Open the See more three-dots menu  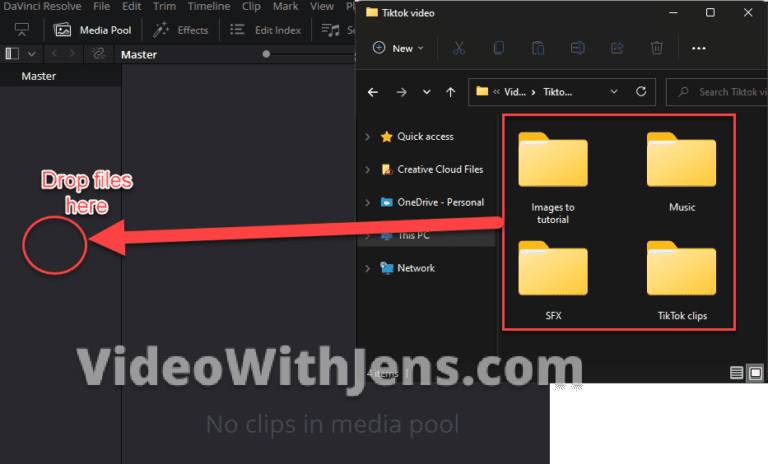point(698,48)
